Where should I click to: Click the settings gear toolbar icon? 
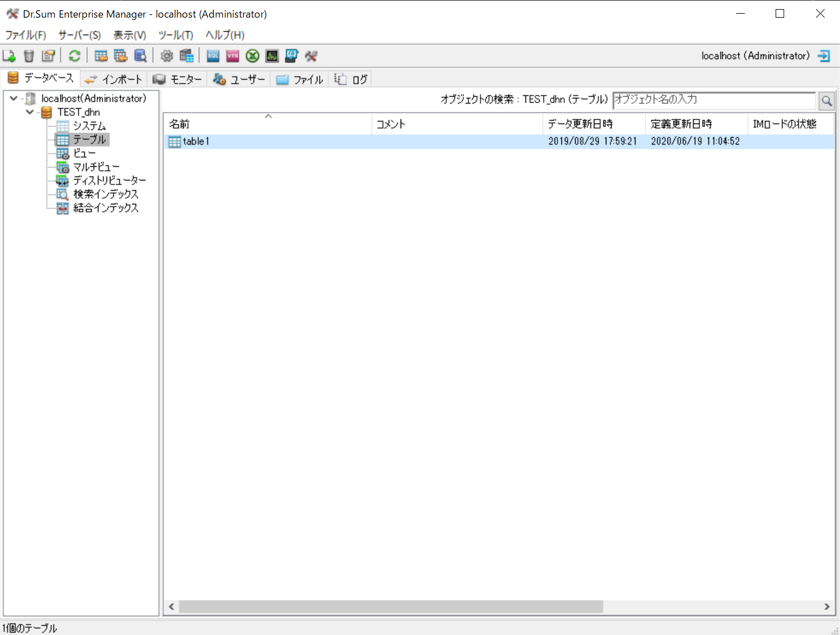pos(166,55)
